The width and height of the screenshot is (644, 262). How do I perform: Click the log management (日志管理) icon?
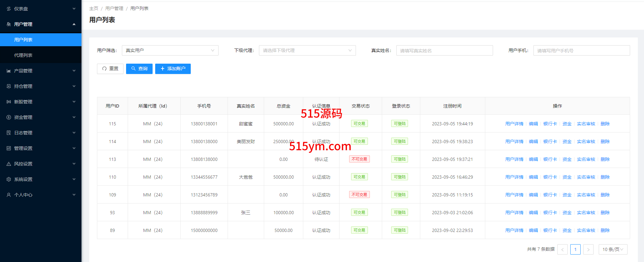[x=9, y=133]
